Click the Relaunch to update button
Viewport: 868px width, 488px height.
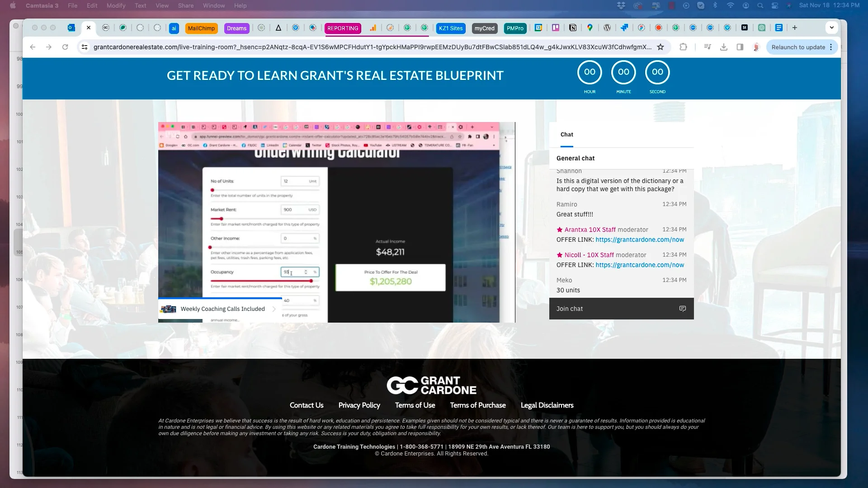[x=798, y=47]
